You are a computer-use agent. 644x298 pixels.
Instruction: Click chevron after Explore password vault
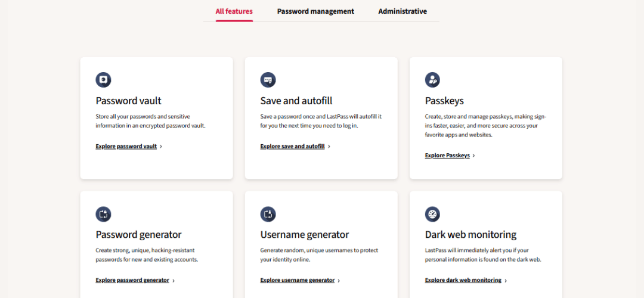pos(161,147)
